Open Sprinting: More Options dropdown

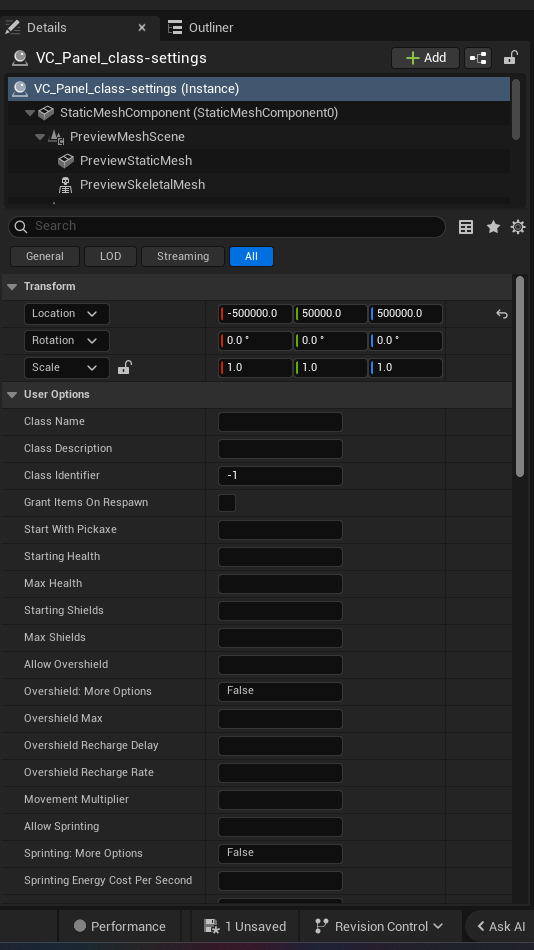(280, 854)
